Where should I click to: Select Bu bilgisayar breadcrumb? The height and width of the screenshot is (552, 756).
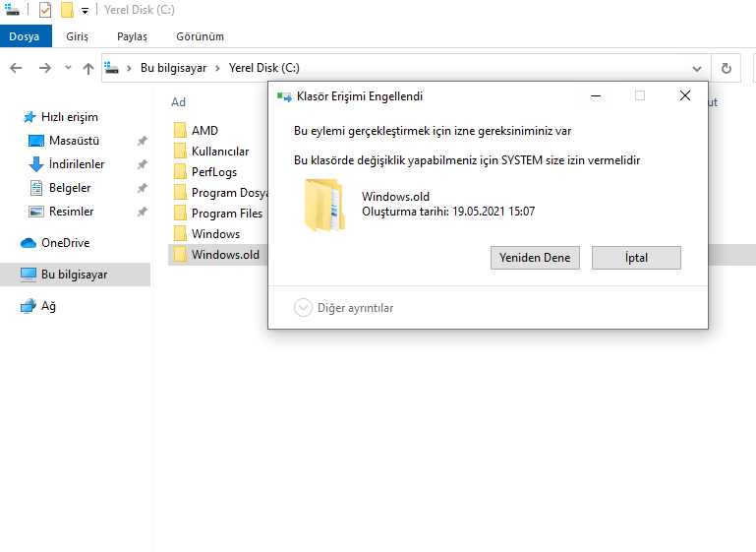coord(174,68)
